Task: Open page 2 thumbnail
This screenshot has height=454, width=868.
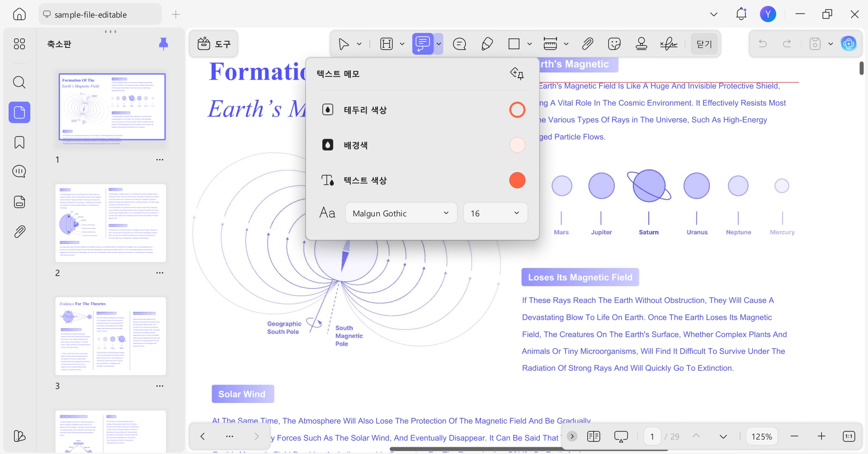Action: point(111,223)
